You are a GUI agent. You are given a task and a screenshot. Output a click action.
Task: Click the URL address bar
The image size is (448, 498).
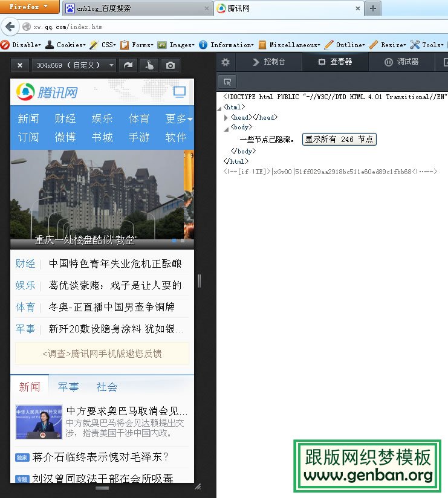[x=230, y=27]
